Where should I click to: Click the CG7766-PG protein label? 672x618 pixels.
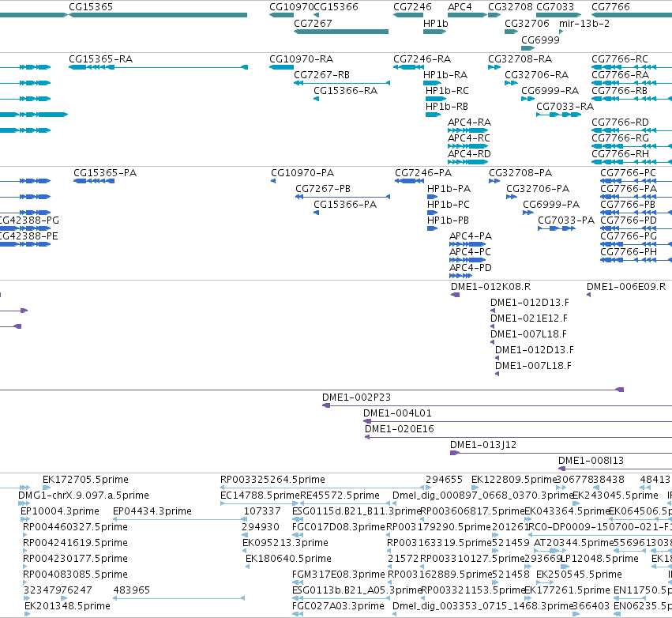point(629,236)
